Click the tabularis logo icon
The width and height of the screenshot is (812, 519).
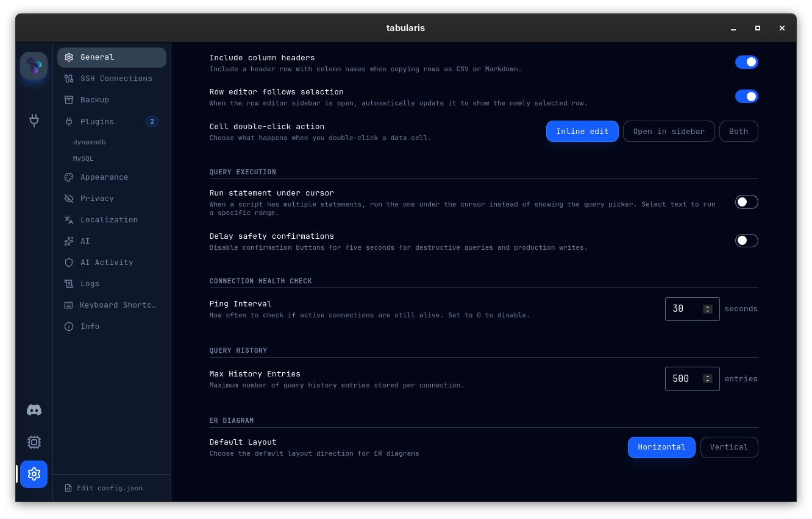(x=34, y=65)
